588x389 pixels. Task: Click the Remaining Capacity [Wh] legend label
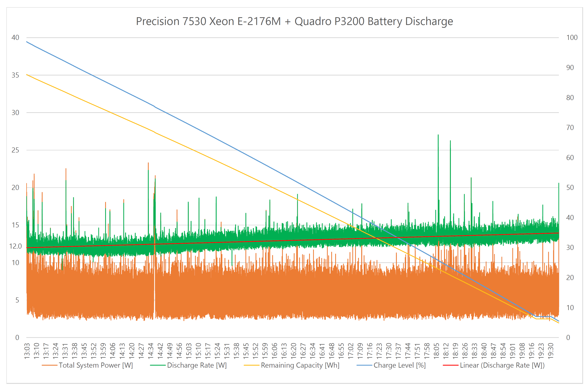[x=300, y=365]
